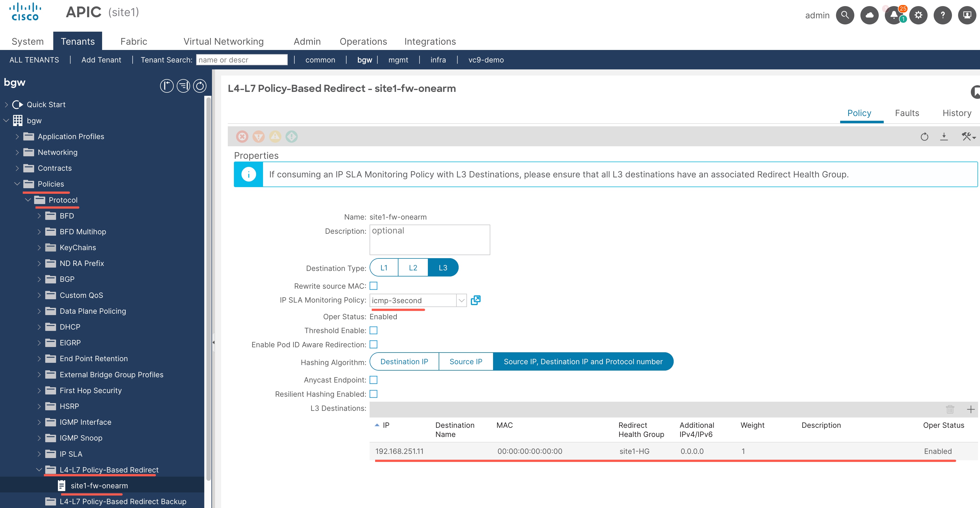Open the IP SLA policy launch icon
The height and width of the screenshot is (508, 980).
click(476, 300)
